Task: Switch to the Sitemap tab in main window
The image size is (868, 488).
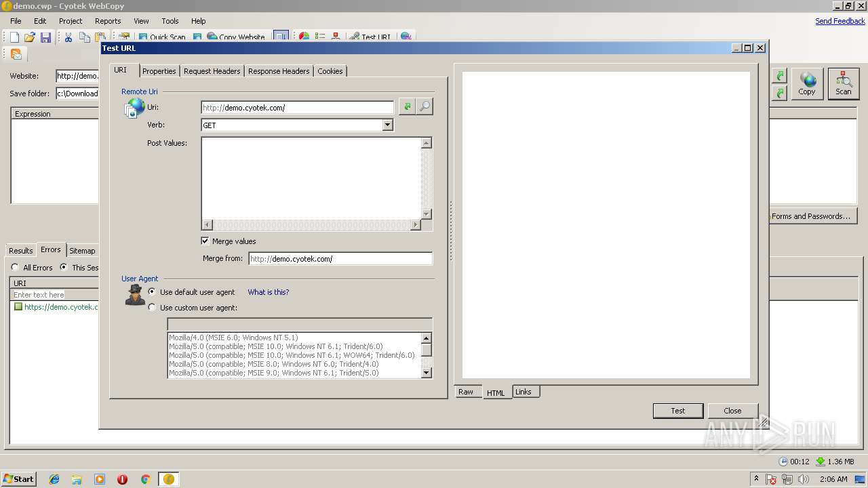Action: point(82,250)
